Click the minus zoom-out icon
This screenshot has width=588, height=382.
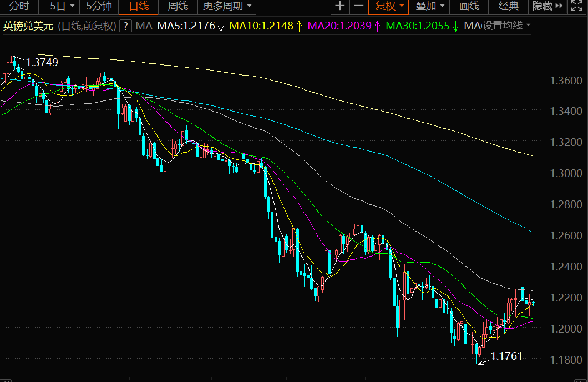(359, 7)
